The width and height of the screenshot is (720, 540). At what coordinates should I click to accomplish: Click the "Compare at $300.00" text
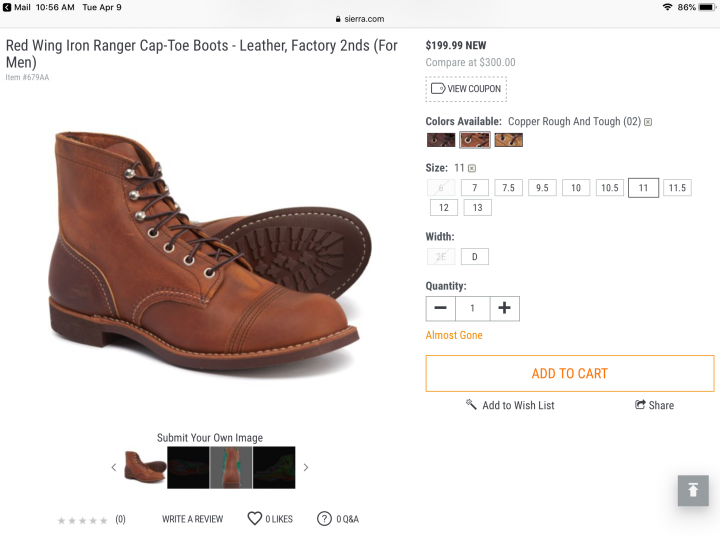(x=470, y=62)
